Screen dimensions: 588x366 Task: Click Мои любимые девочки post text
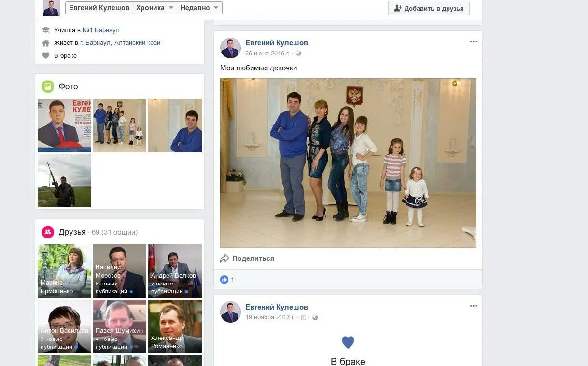(259, 68)
